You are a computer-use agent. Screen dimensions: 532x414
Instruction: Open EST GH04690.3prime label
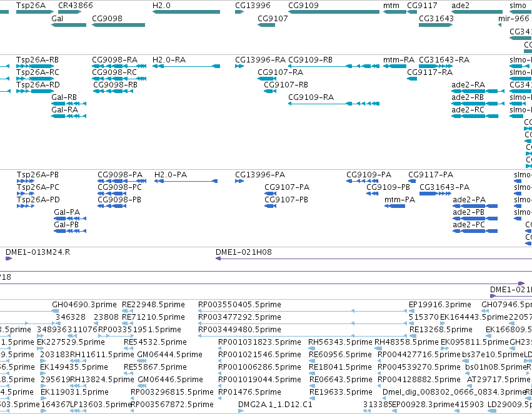[84, 305]
